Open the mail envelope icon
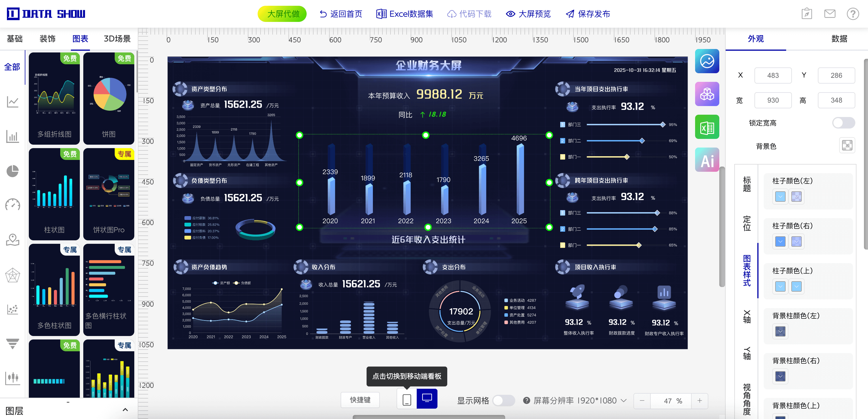Screen dimensions: 868x419 coord(829,14)
